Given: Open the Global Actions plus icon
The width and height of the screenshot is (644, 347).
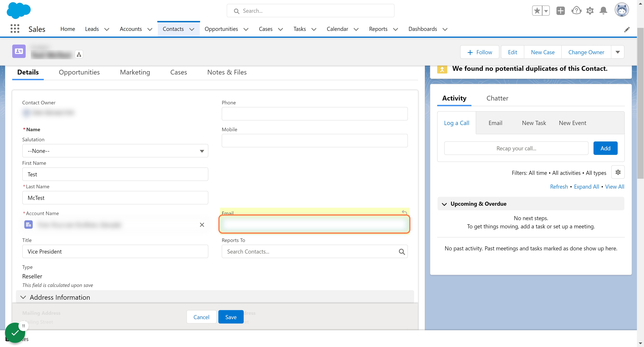Looking at the screenshot, I should click(560, 11).
